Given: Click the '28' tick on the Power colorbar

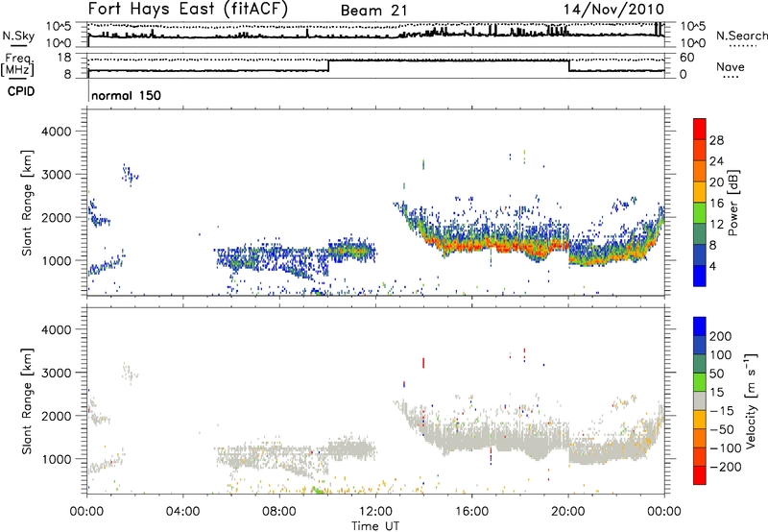Looking at the screenshot, I should tap(716, 140).
